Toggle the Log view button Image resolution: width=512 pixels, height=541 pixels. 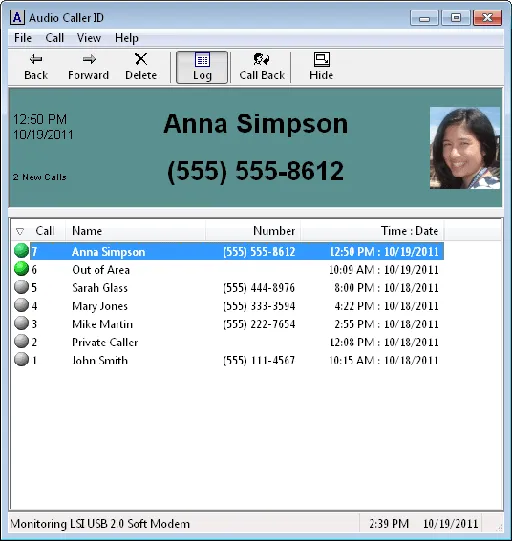[202, 67]
